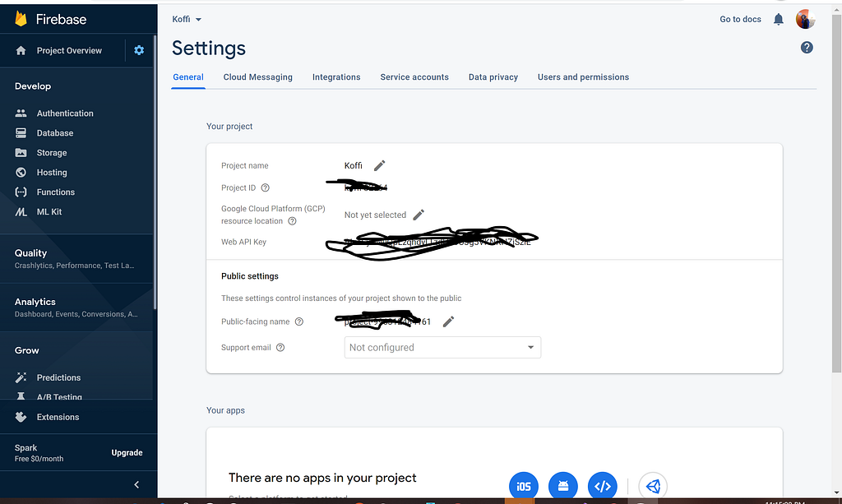Show Public-facing name help icon
Image resolution: width=842 pixels, height=504 pixels.
click(x=299, y=321)
